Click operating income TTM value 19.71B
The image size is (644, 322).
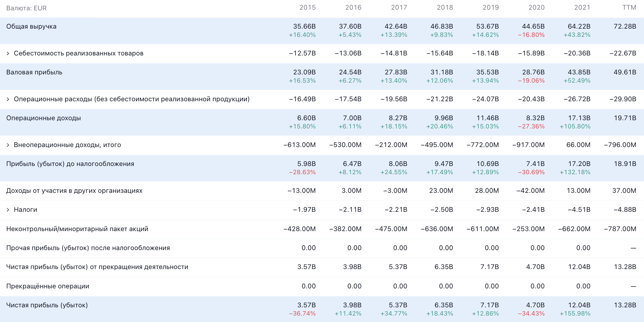click(x=625, y=118)
